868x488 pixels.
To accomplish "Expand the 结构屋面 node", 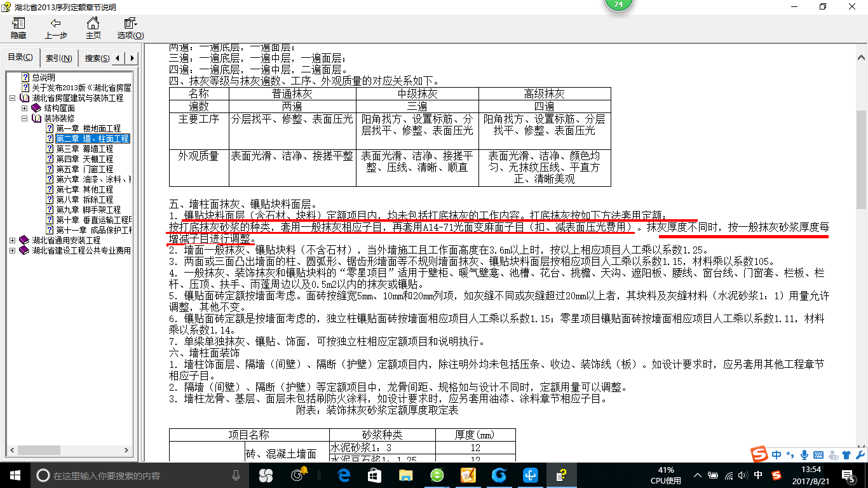I will pyautogui.click(x=25, y=109).
